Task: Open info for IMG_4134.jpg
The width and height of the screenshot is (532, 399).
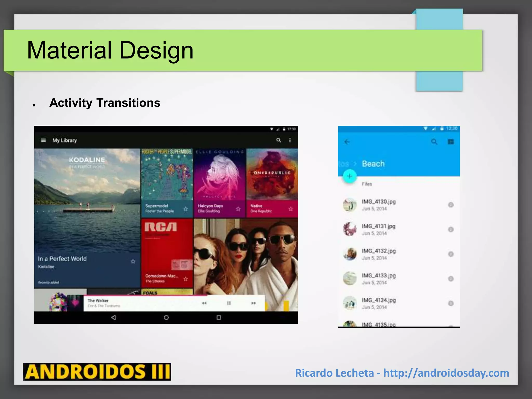Action: (x=451, y=303)
